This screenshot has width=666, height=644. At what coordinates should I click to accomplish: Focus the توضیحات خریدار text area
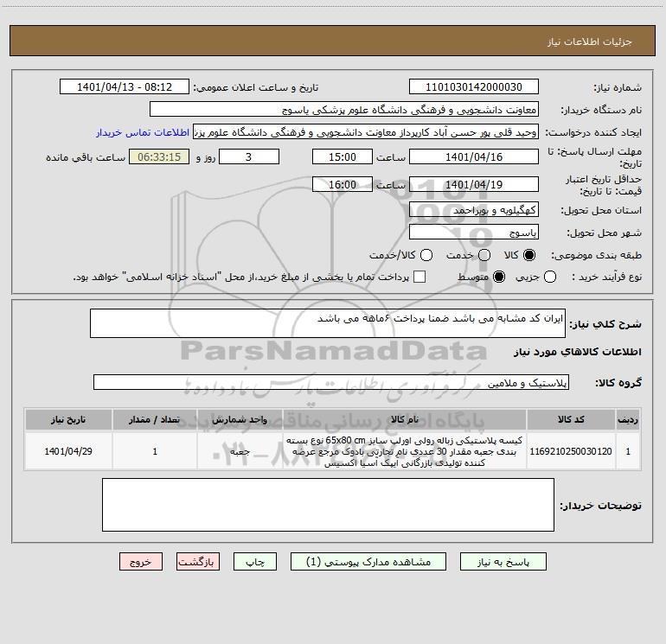[x=328, y=505]
